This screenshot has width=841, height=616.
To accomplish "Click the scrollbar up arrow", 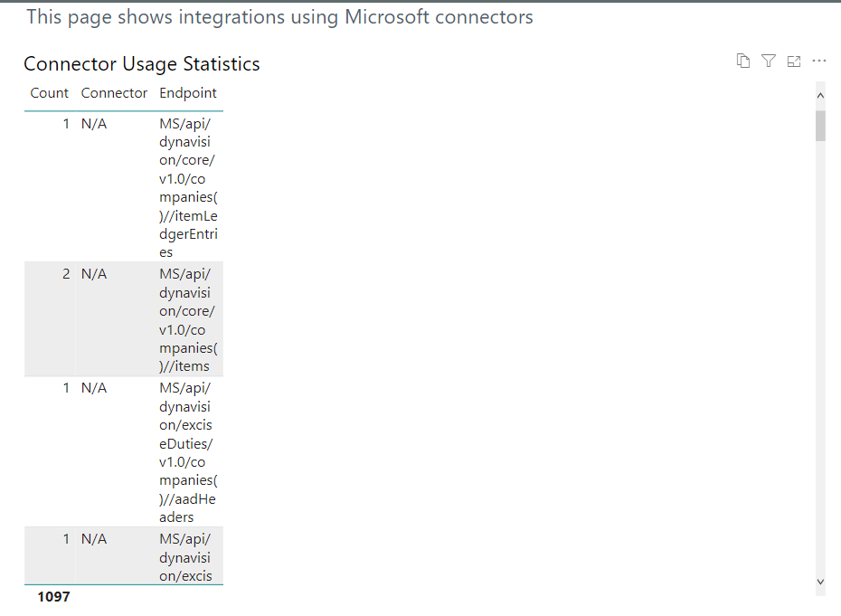I will pos(820,94).
